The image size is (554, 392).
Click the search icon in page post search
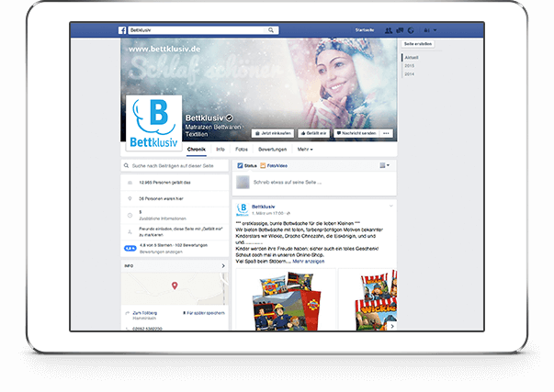coord(127,165)
